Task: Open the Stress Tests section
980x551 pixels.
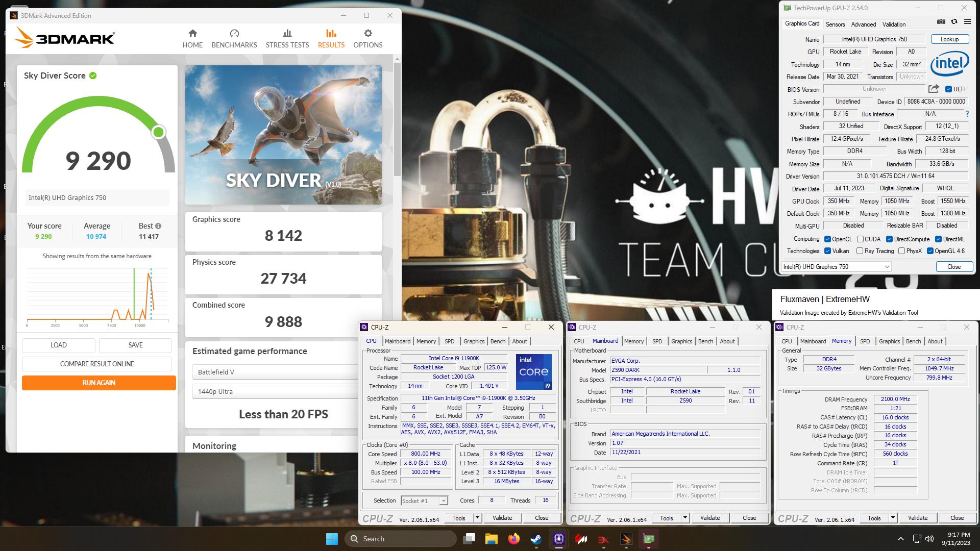Action: tap(287, 39)
